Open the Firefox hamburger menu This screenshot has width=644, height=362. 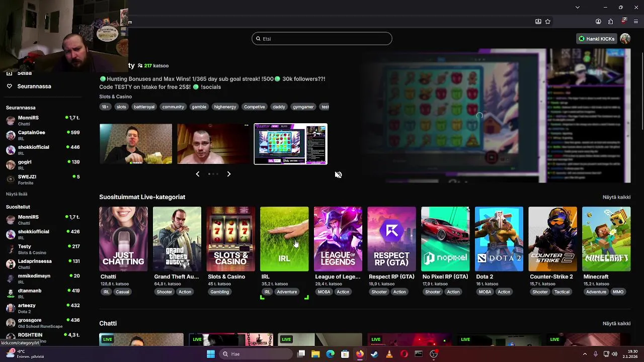tap(636, 22)
